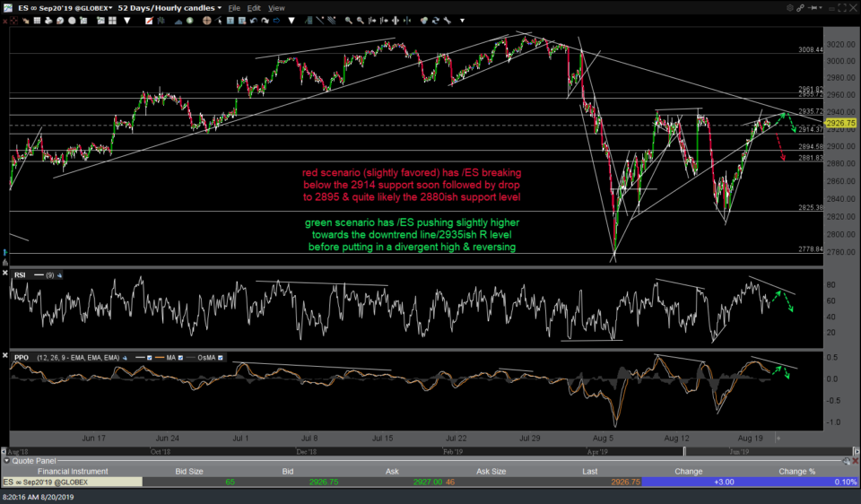Click the gray circle toolbar icon
The image size is (861, 504).
[72, 21]
